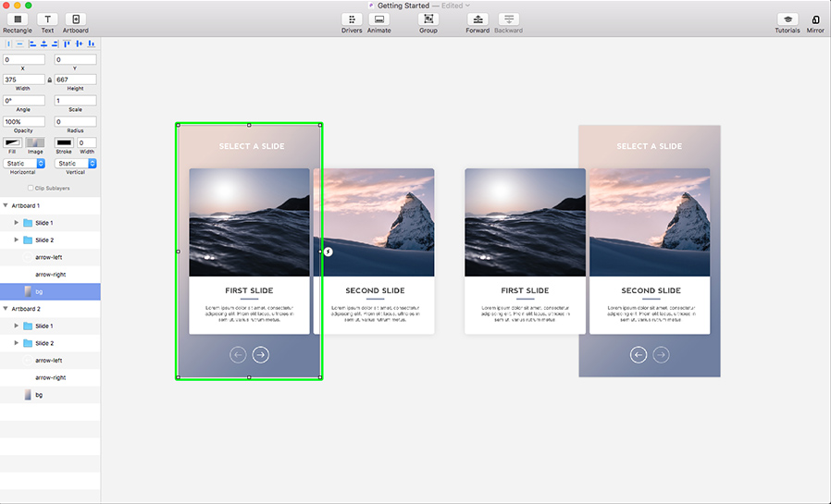Click FIRST SLIDE card on first artboard

point(249,252)
